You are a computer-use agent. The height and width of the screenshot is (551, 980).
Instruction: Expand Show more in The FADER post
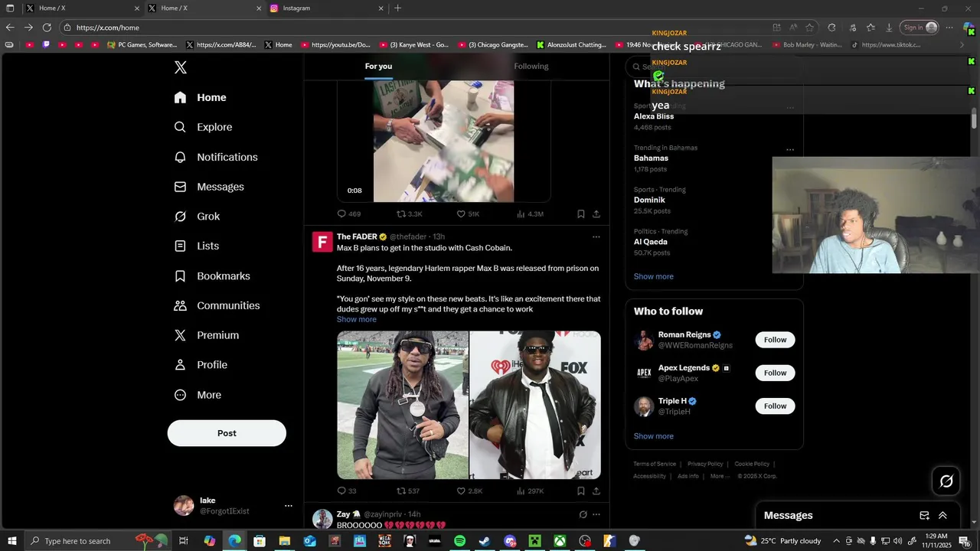[x=357, y=320]
